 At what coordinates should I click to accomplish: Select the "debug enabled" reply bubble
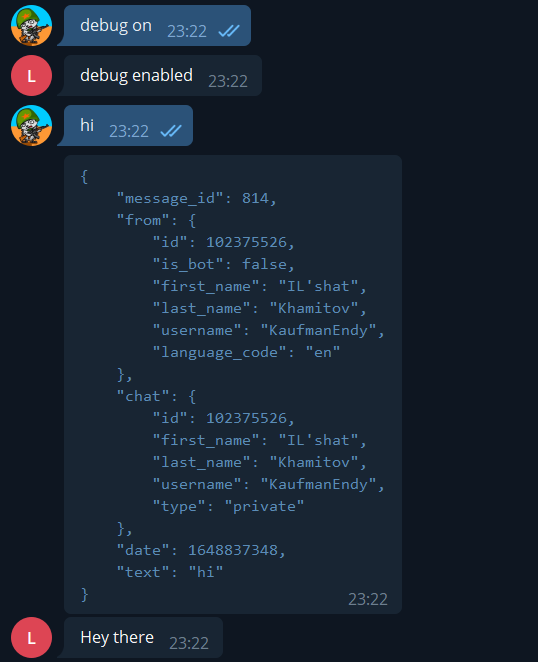(163, 76)
